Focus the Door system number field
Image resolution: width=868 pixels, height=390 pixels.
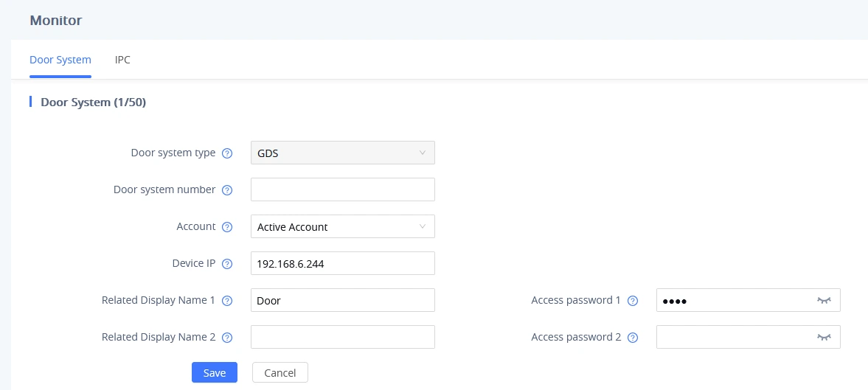343,189
